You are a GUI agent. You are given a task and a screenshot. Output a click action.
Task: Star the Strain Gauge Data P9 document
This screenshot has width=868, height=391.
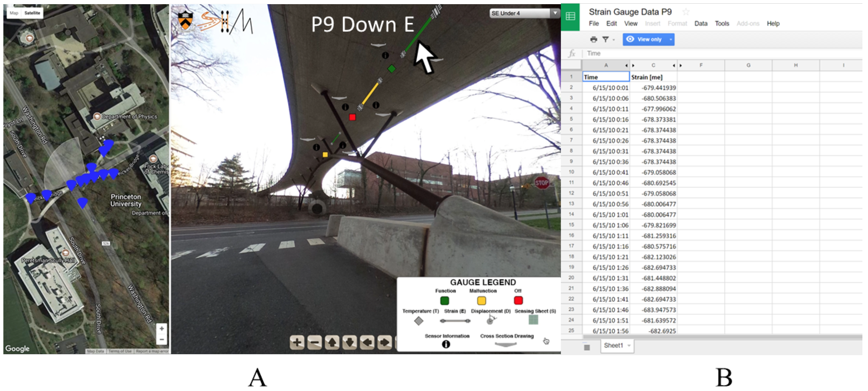point(685,12)
